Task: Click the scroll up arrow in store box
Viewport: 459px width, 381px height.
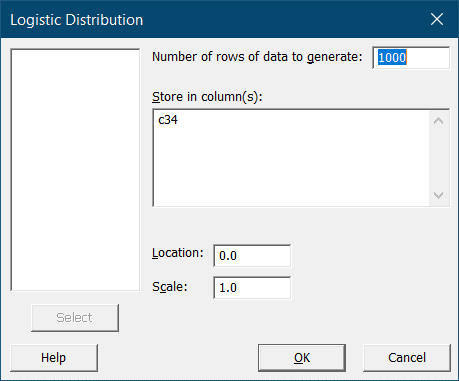Action: click(439, 121)
